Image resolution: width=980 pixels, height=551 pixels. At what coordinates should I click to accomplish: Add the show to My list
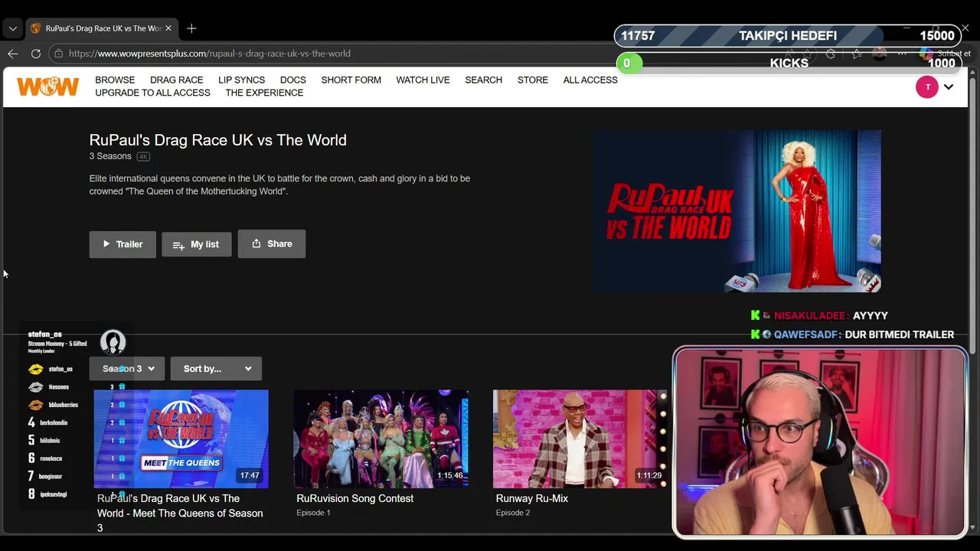tap(197, 244)
